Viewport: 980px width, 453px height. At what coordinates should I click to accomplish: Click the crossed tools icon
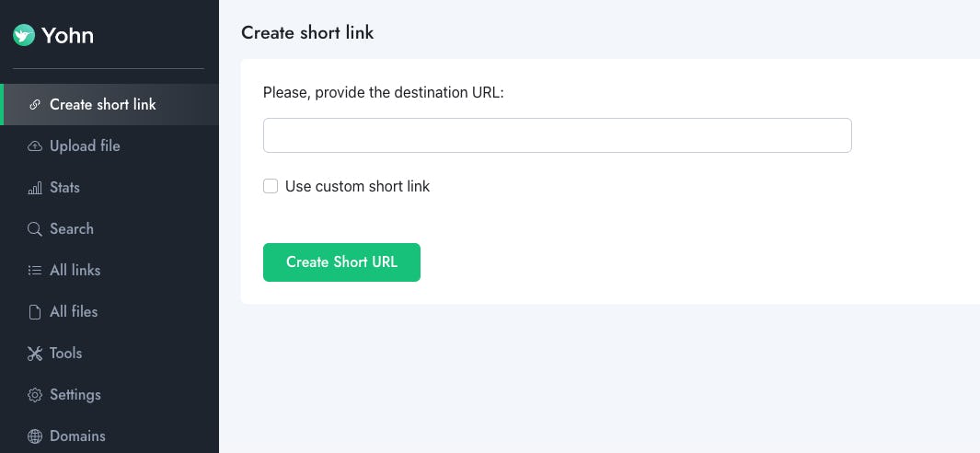(x=35, y=354)
